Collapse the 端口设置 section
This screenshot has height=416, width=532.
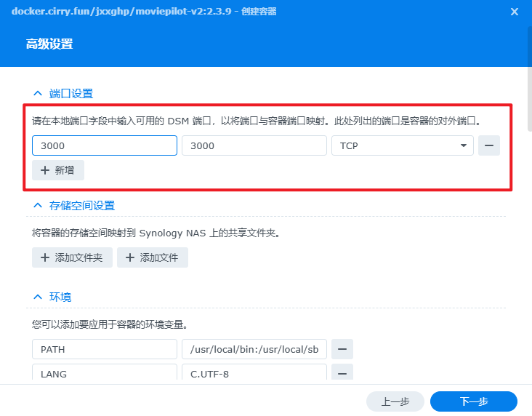tap(39, 94)
